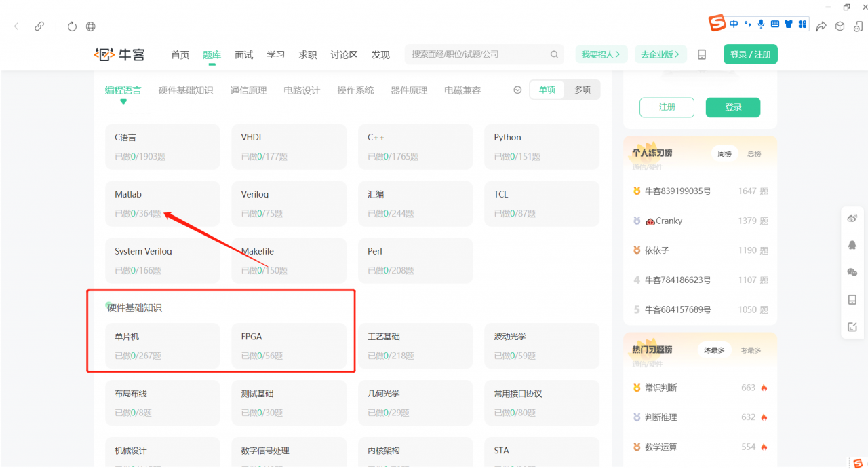This screenshot has height=469, width=868.
Task: Open 去企业版 link with arrow
Action: (661, 54)
